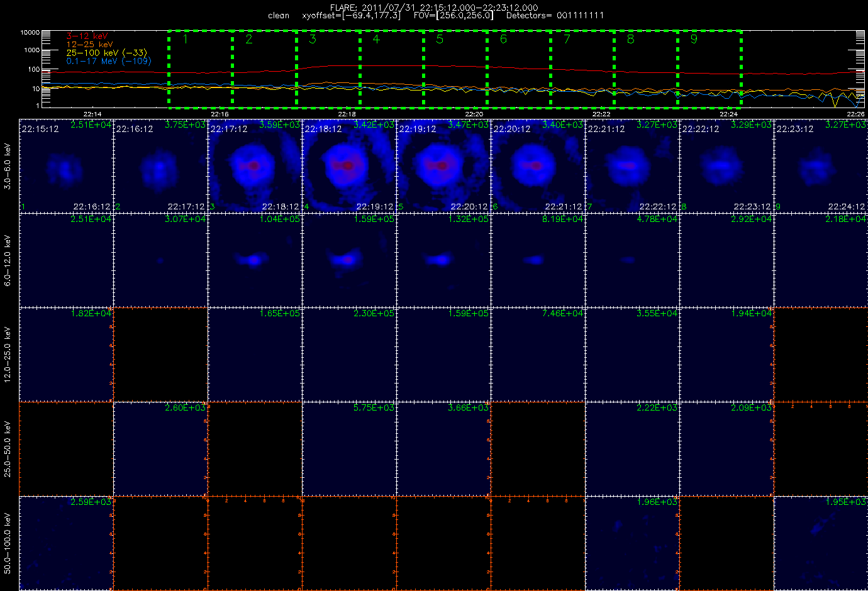868x591 pixels.
Task: Click the peak value 2.92E+04
Action: [751, 219]
